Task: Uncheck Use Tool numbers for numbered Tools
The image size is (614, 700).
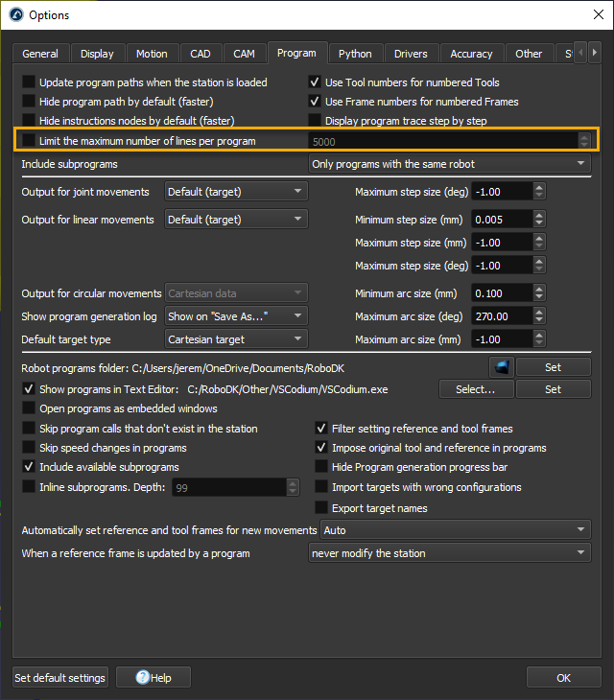Action: coord(315,82)
